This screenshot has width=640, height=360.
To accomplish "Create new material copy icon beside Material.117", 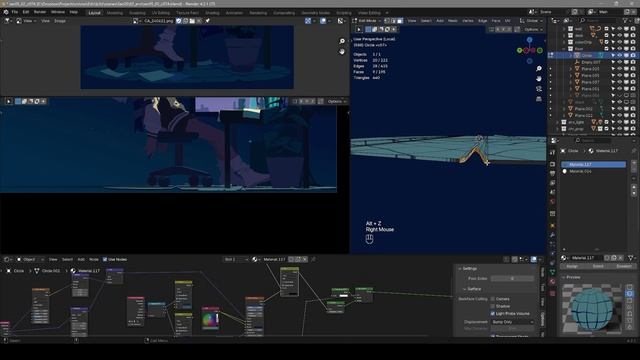I will (x=614, y=258).
